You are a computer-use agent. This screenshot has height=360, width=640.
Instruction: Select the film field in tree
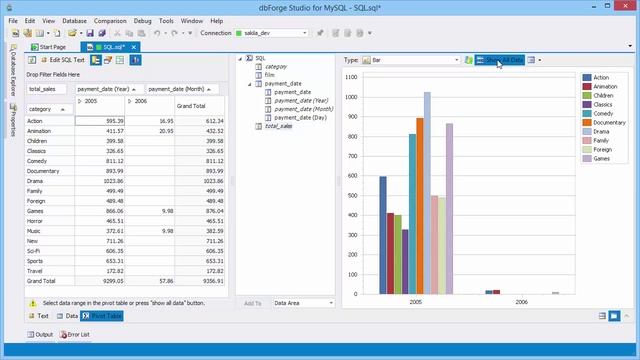[x=269, y=75]
